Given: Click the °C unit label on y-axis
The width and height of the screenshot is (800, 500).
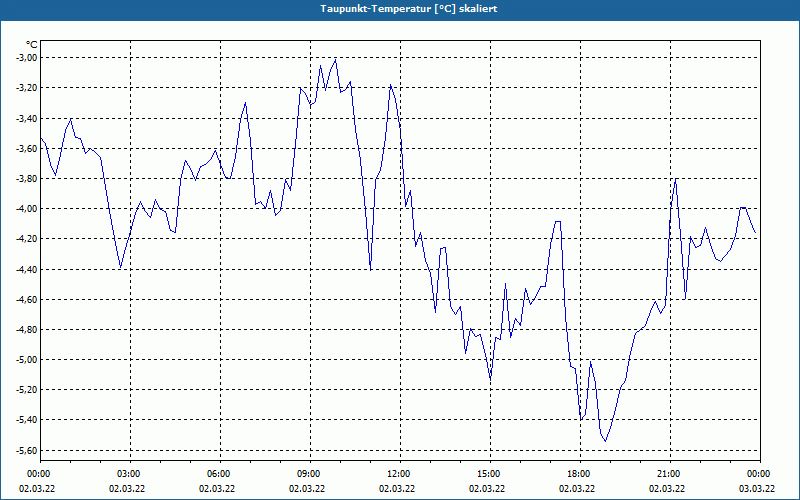Looking at the screenshot, I should [32, 45].
